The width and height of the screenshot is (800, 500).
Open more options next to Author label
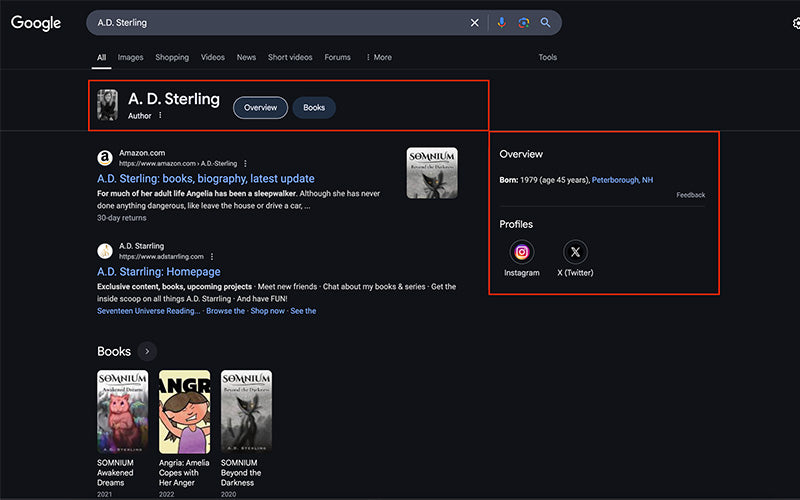(x=160, y=115)
